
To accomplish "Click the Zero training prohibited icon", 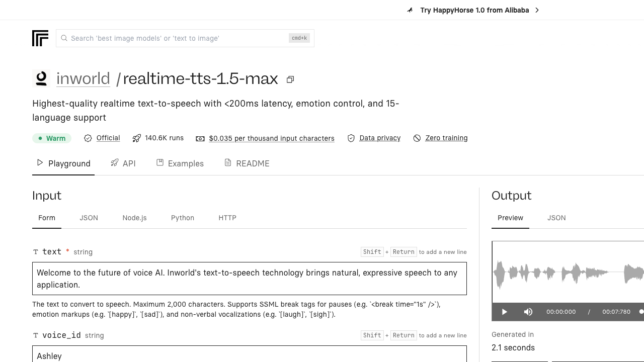I will 417,138.
